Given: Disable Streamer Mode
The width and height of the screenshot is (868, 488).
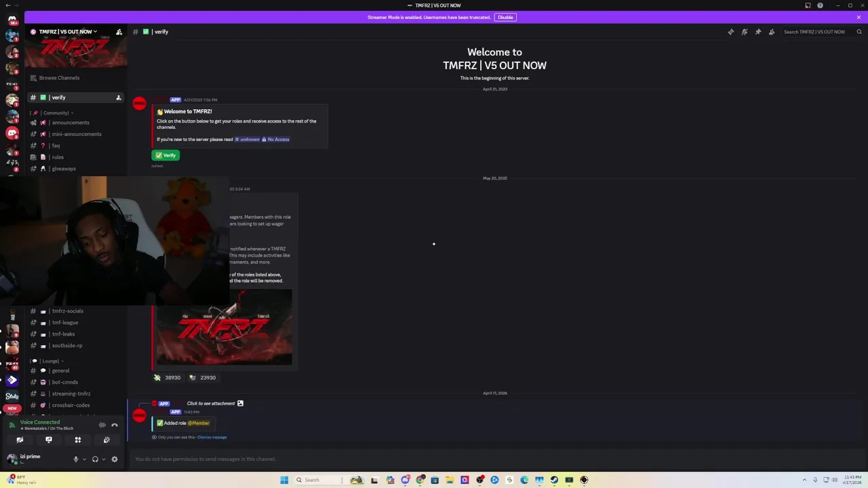Looking at the screenshot, I should pyautogui.click(x=505, y=17).
